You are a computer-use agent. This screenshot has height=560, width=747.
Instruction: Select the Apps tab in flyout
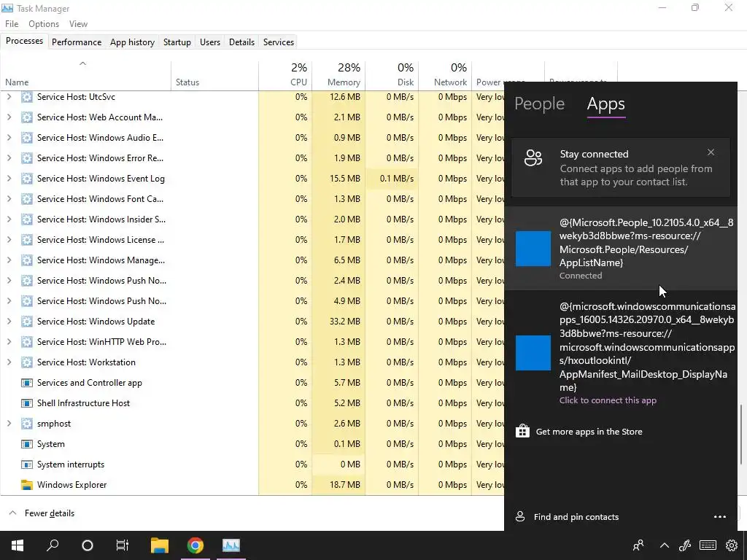point(606,104)
